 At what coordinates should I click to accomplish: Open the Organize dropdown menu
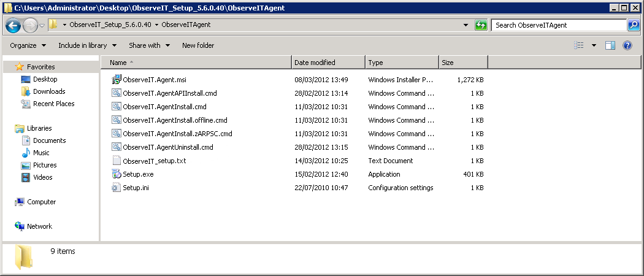click(x=28, y=45)
